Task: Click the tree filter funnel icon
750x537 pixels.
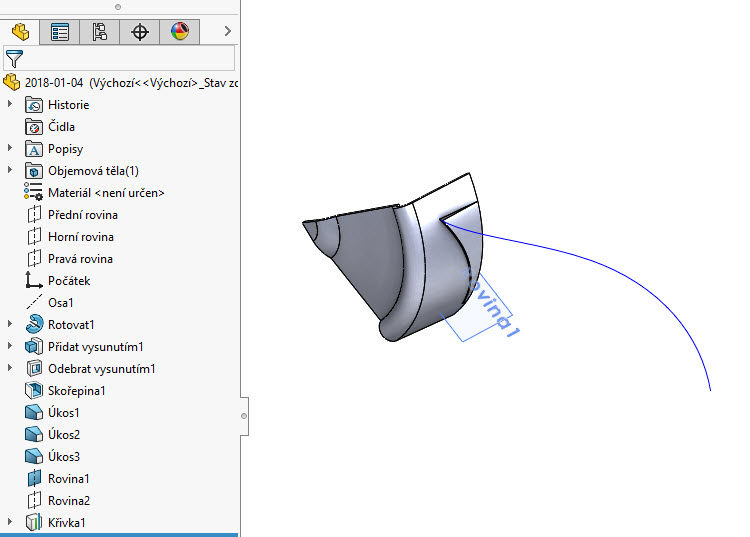Action: [x=14, y=59]
